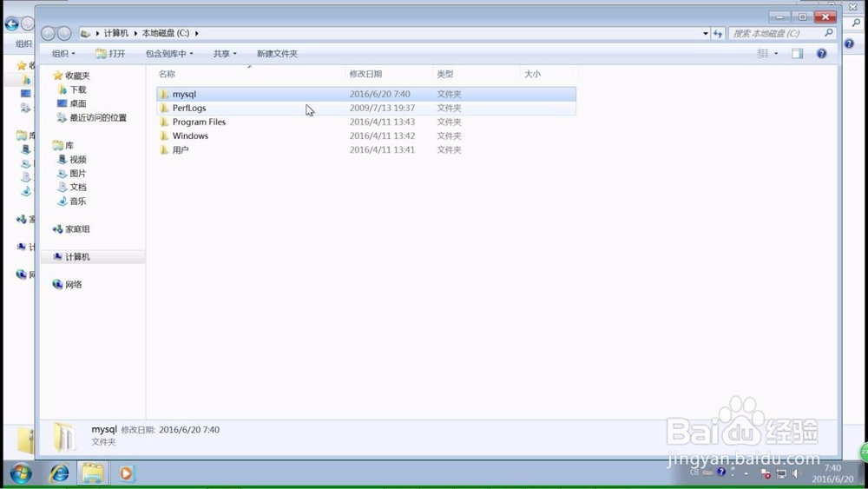This screenshot has width=868, height=489.
Task: Select the mysql folder icon
Action: coord(164,94)
